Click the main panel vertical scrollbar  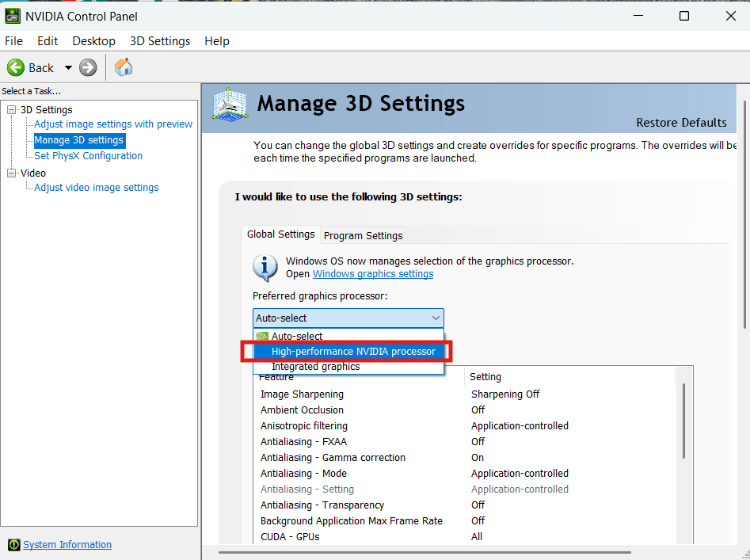[x=744, y=214]
